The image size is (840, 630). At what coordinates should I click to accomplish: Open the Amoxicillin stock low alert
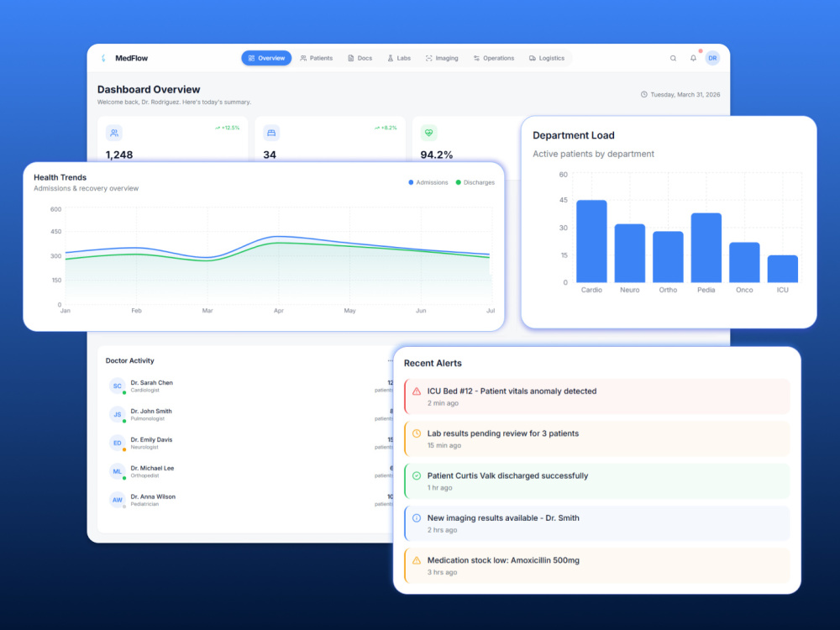(596, 565)
